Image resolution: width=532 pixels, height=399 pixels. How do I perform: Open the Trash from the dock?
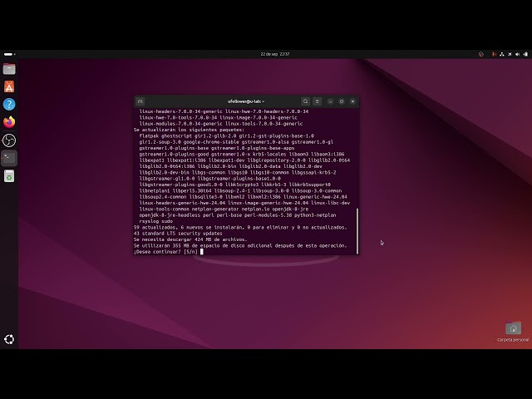tap(9, 176)
